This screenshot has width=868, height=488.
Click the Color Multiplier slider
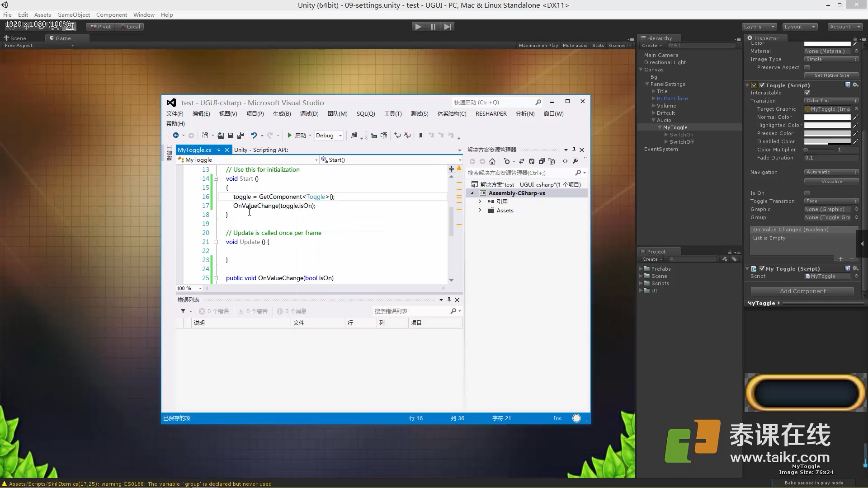click(x=819, y=150)
